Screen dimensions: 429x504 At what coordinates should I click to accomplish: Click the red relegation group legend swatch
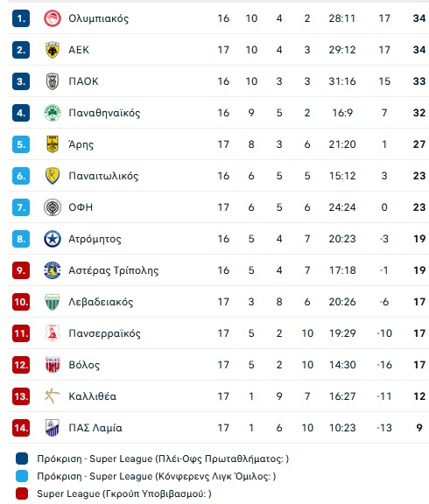click(x=22, y=493)
